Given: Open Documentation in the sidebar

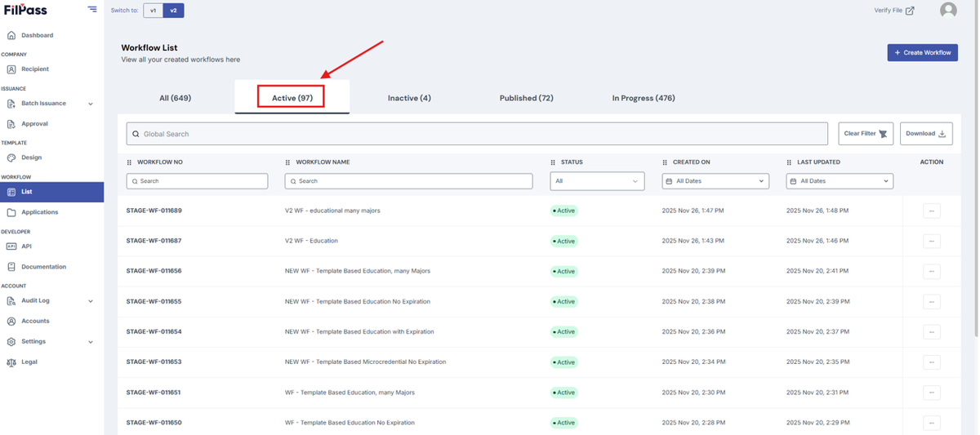Looking at the screenshot, I should click(x=44, y=267).
